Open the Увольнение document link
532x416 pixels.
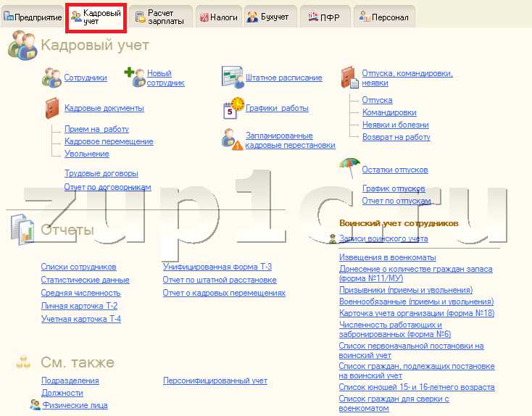(x=87, y=154)
